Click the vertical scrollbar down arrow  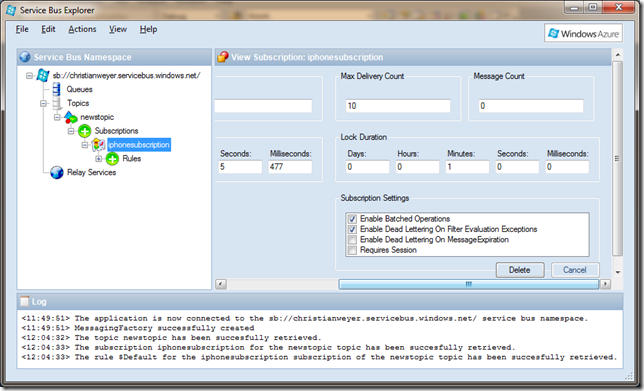pos(618,272)
